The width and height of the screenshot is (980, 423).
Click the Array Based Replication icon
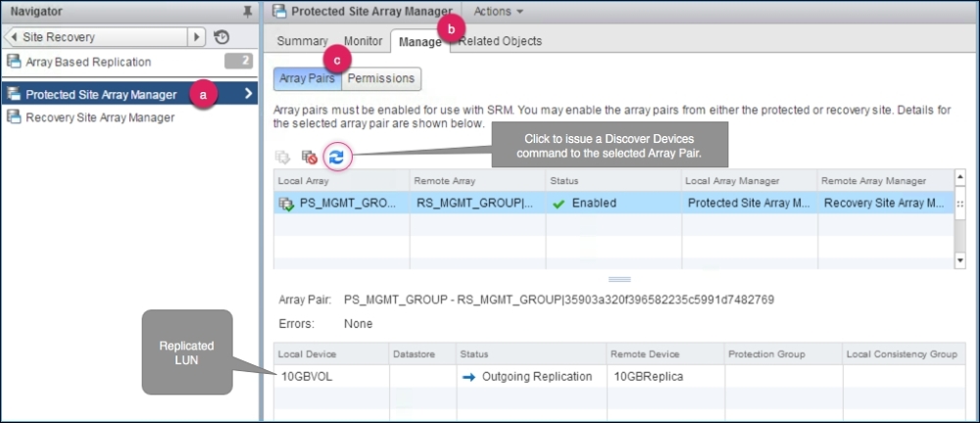15,62
